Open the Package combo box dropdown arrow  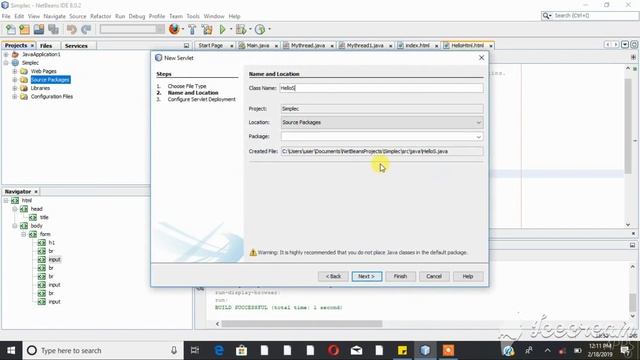(x=478, y=137)
